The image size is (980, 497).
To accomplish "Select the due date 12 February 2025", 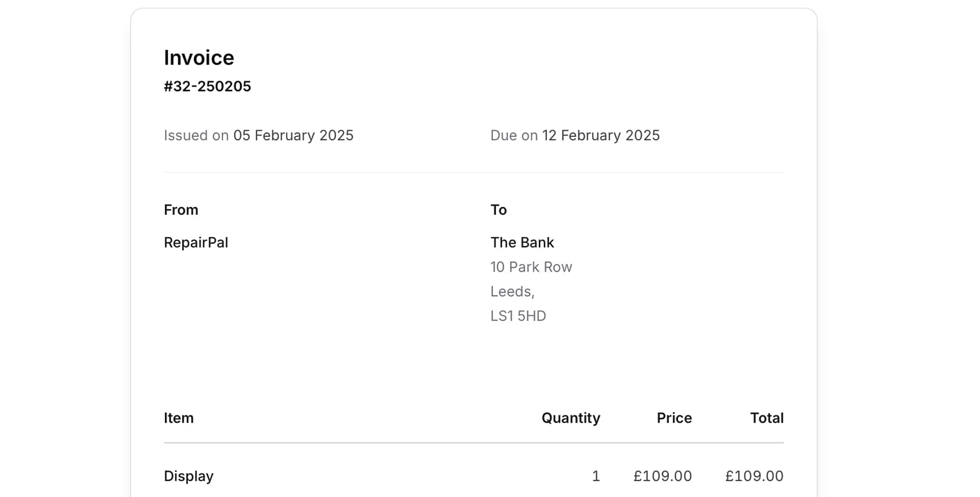I will 601,135.
